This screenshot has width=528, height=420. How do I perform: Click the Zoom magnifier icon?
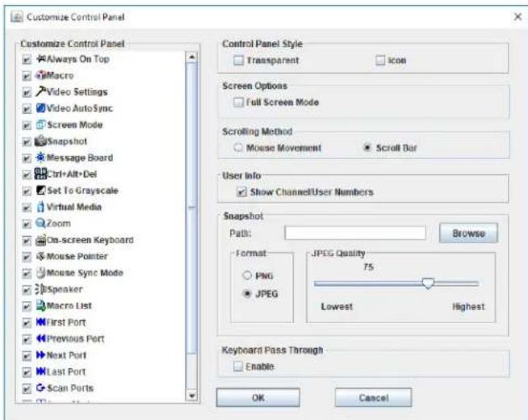click(x=40, y=223)
